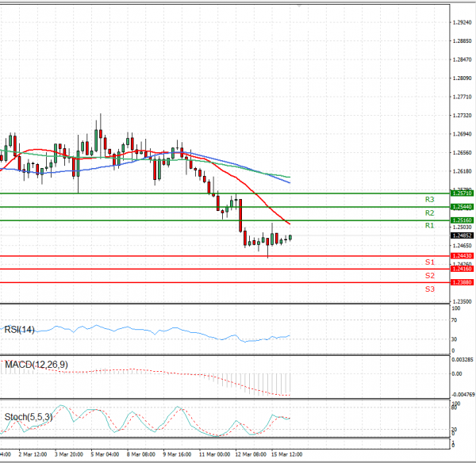The width and height of the screenshot is (476, 463).
Task: Click the RSI 70 level label
Action: point(454,320)
